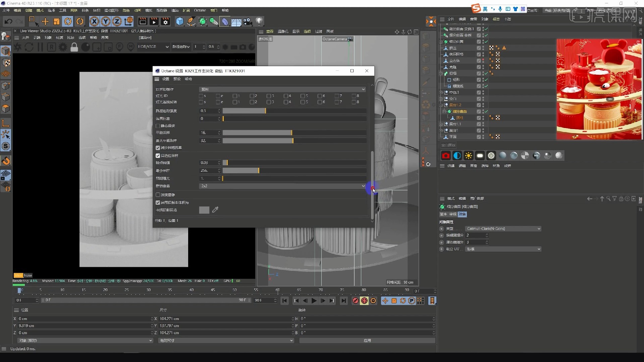Collapse the 展台1.2 object tree node

pos(441,105)
